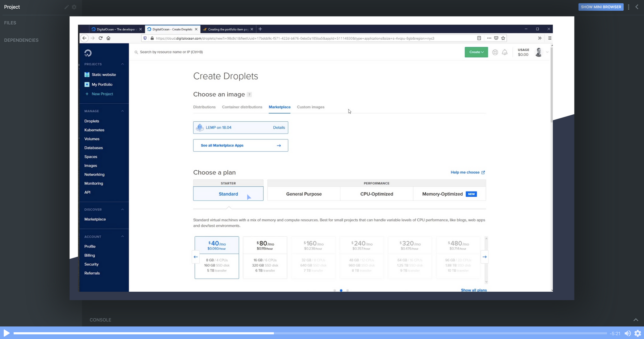Select the General Purpose plan
Viewport: 644px width, 339px height.
tap(304, 194)
